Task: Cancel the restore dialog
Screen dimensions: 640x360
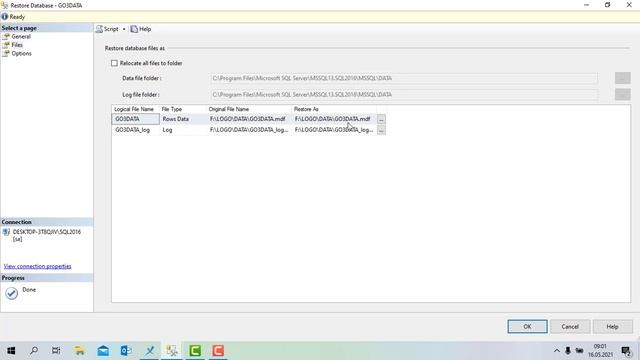Action: coord(570,327)
